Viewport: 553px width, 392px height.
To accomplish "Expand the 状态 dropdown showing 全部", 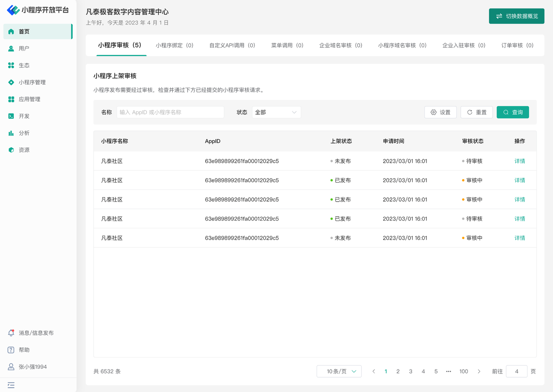I will click(276, 112).
